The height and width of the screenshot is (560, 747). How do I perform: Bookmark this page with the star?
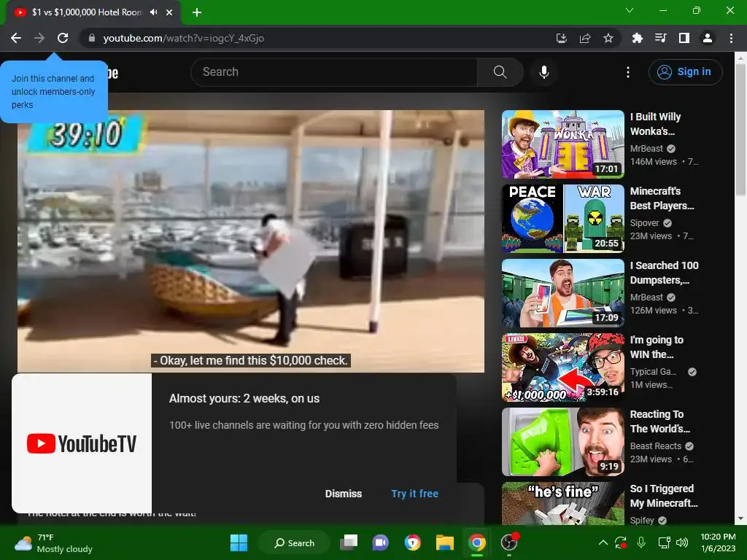608,38
